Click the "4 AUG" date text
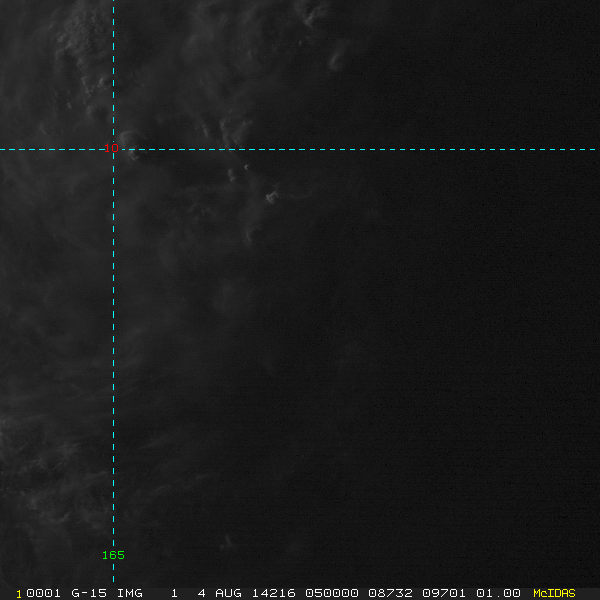The width and height of the screenshot is (600, 600). tap(221, 593)
